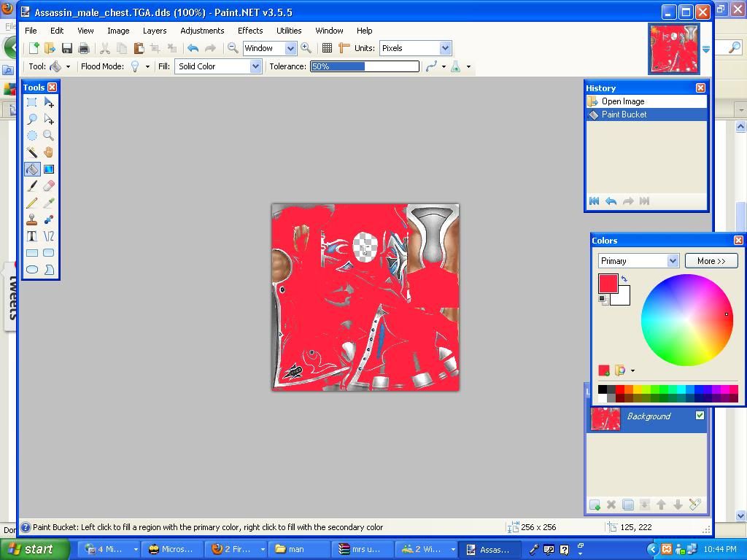Toggle Background layer visibility checkbox
Screen dimensions: 747x560
coord(700,416)
